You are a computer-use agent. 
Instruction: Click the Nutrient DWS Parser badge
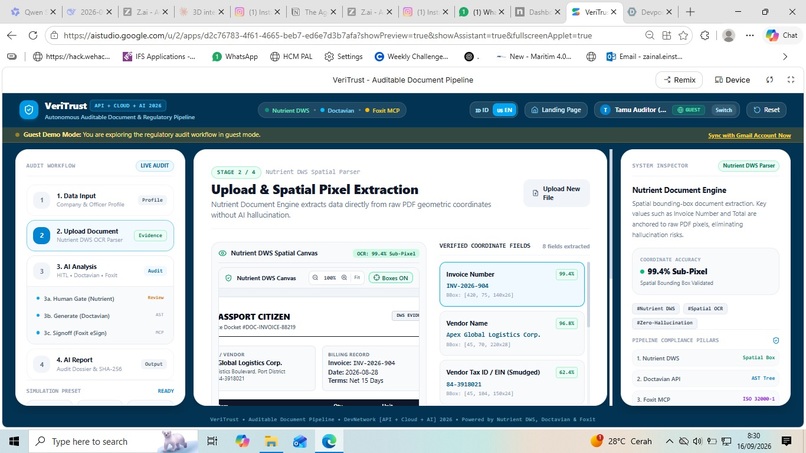click(x=748, y=166)
